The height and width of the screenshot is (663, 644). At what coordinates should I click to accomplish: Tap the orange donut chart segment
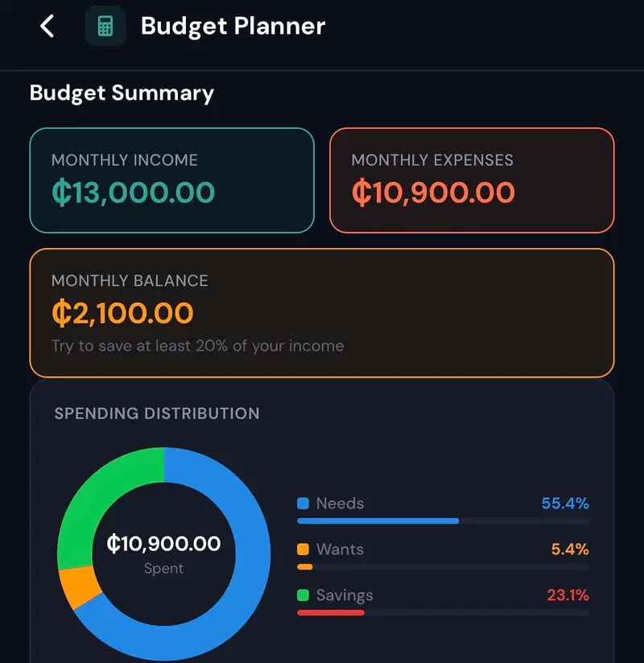(x=80, y=587)
